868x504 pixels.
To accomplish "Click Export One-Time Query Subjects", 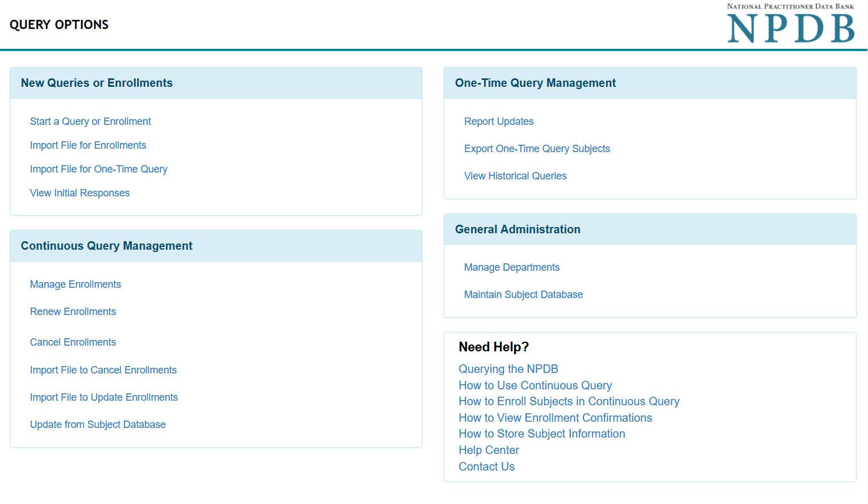I will [537, 148].
